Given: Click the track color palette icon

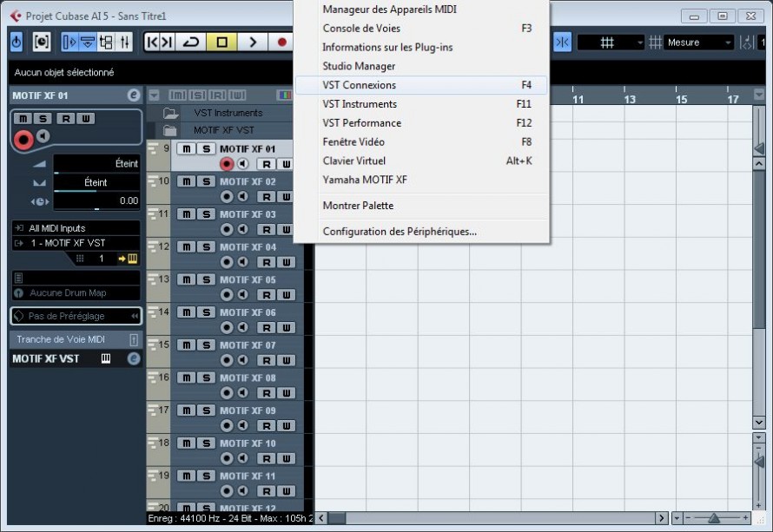Looking at the screenshot, I should pyautogui.click(x=283, y=95).
